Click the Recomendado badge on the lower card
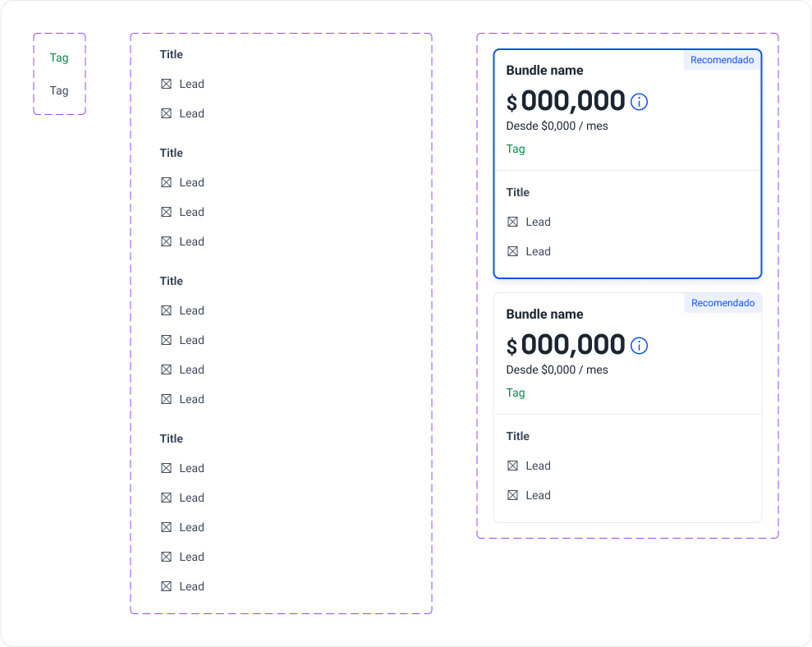Image resolution: width=812 pixels, height=647 pixels. pos(723,303)
